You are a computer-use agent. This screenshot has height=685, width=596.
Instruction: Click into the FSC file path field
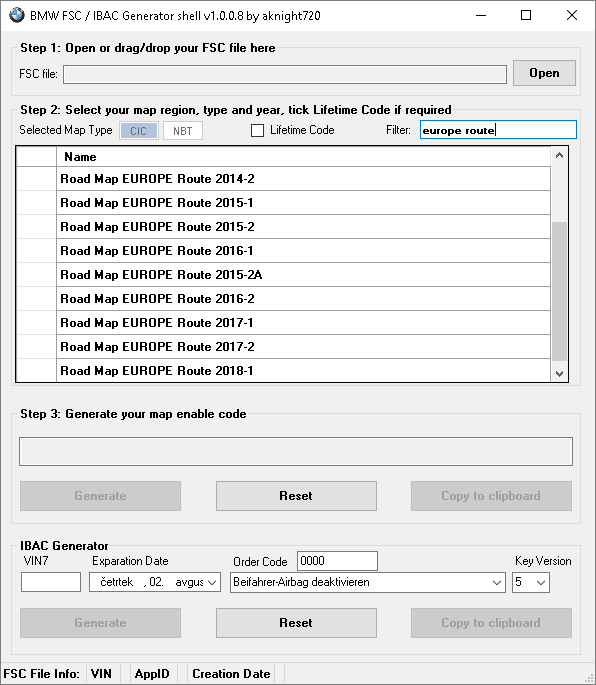click(x=285, y=74)
